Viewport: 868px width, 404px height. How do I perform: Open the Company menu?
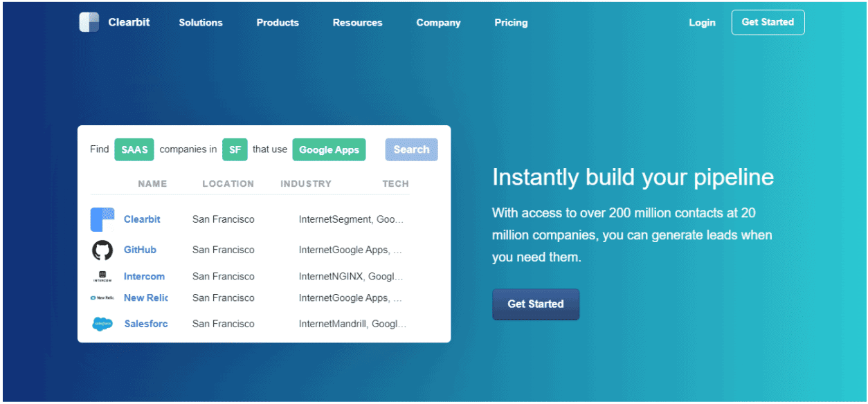coord(438,23)
